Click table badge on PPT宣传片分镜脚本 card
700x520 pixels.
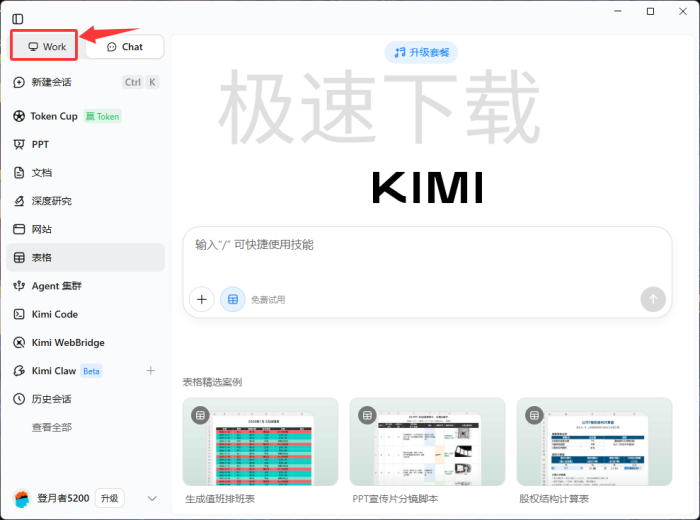pyautogui.click(x=367, y=416)
